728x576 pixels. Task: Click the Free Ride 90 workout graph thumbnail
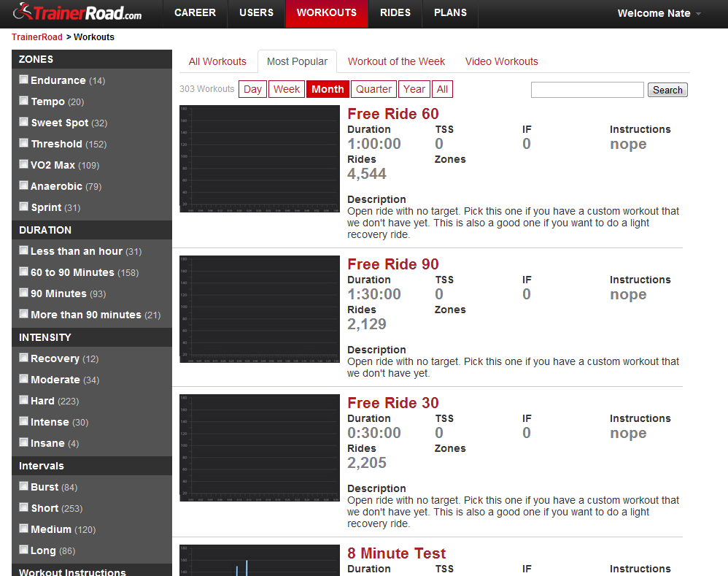click(260, 310)
